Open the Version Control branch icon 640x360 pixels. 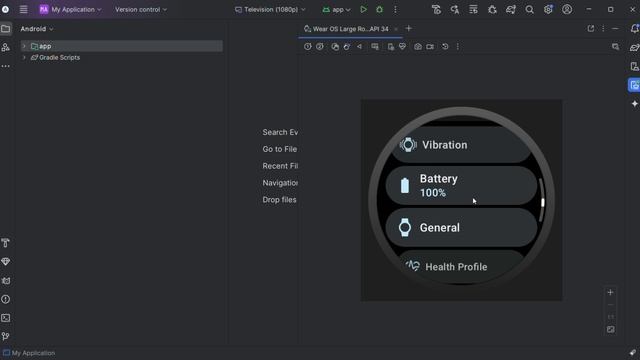tap(6, 336)
